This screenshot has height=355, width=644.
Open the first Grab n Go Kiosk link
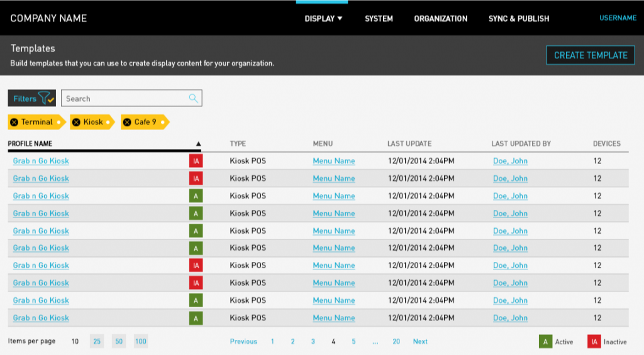coord(41,161)
